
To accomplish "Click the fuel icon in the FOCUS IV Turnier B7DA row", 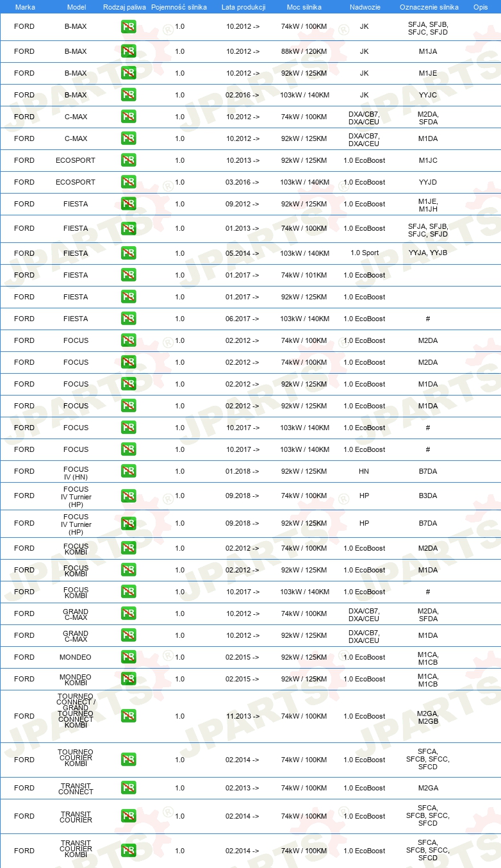I will (x=129, y=524).
